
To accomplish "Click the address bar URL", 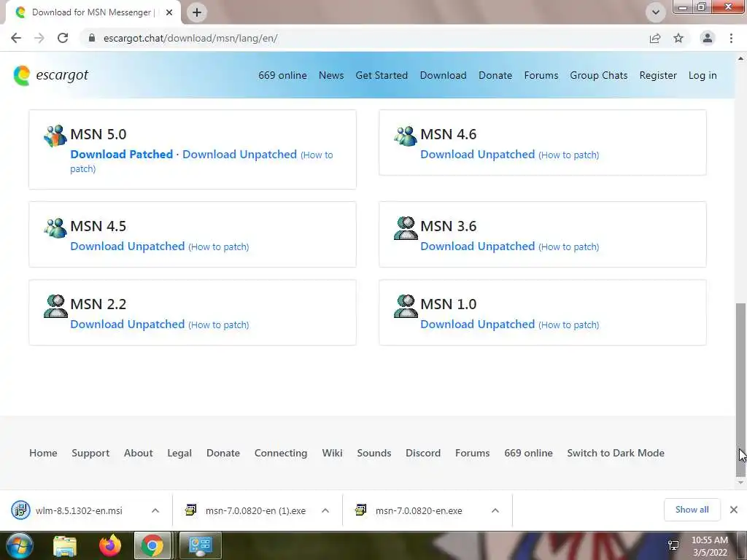I will pos(190,38).
